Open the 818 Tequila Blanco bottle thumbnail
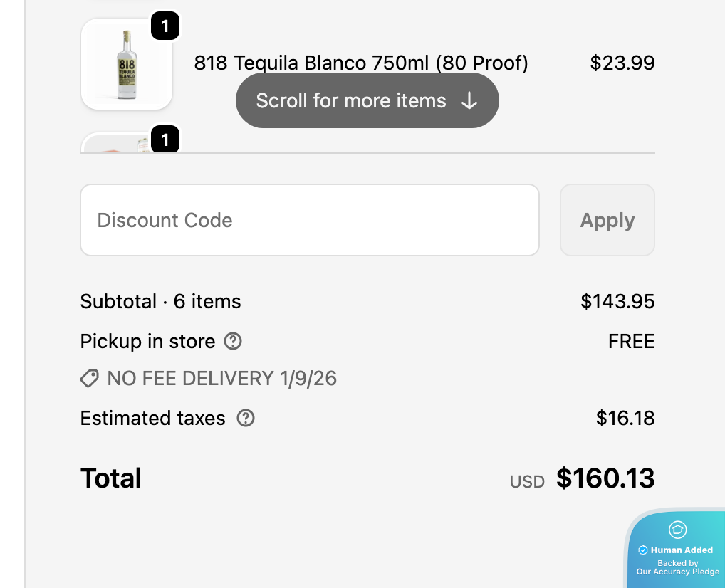 (126, 65)
